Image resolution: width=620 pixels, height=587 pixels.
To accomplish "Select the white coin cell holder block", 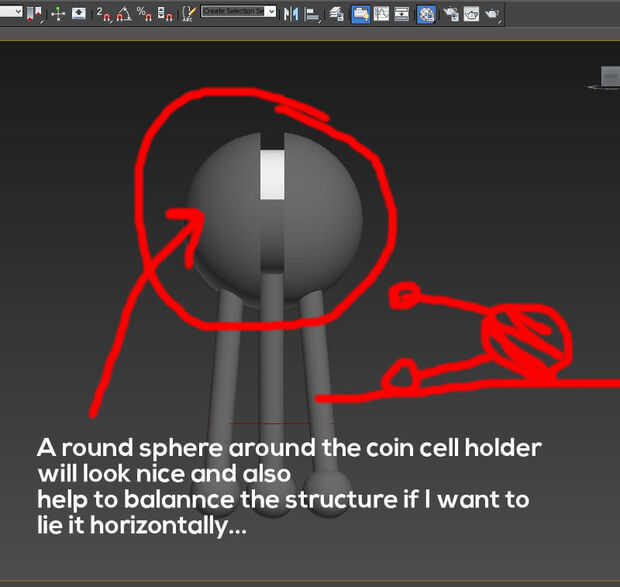I will coord(272,174).
